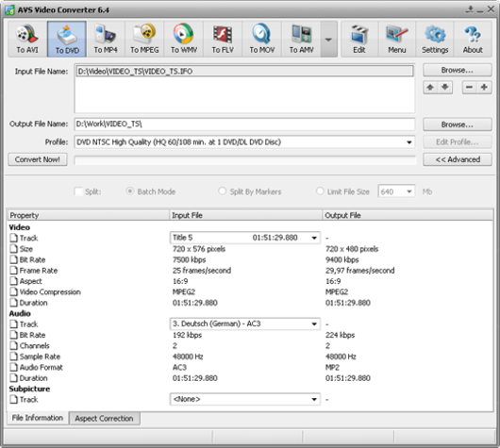Click the Convert Now! button
This screenshot has width=500, height=448.
38,159
